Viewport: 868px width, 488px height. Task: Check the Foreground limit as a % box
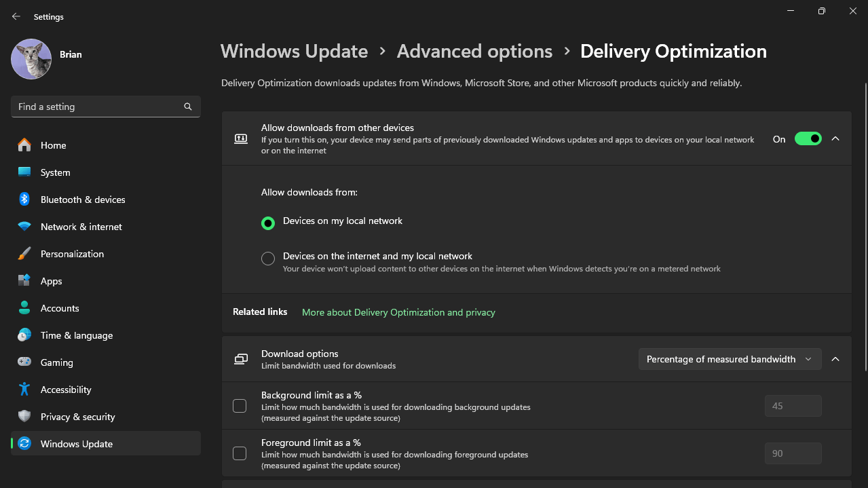(x=240, y=453)
